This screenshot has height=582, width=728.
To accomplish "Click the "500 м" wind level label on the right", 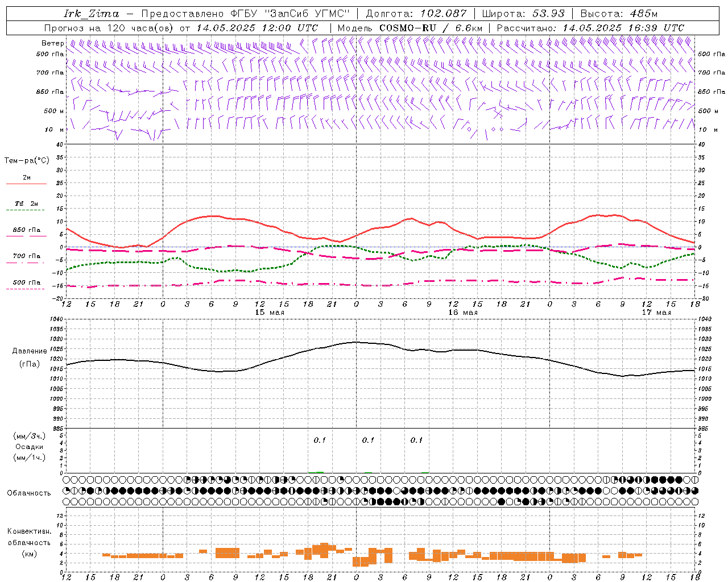I will coord(709,111).
